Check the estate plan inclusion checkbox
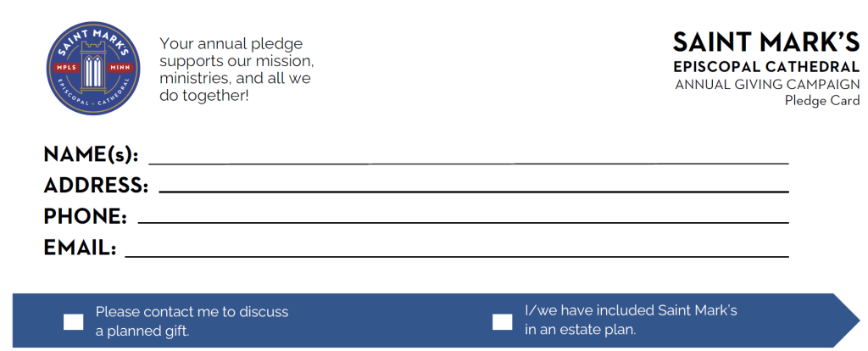 pyautogui.click(x=503, y=321)
